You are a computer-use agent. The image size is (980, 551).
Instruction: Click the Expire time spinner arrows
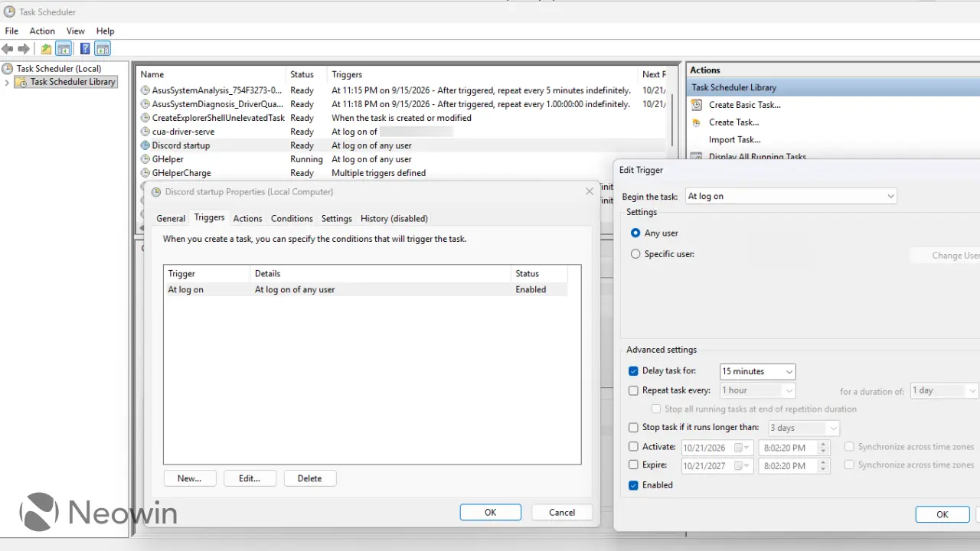[824, 466]
